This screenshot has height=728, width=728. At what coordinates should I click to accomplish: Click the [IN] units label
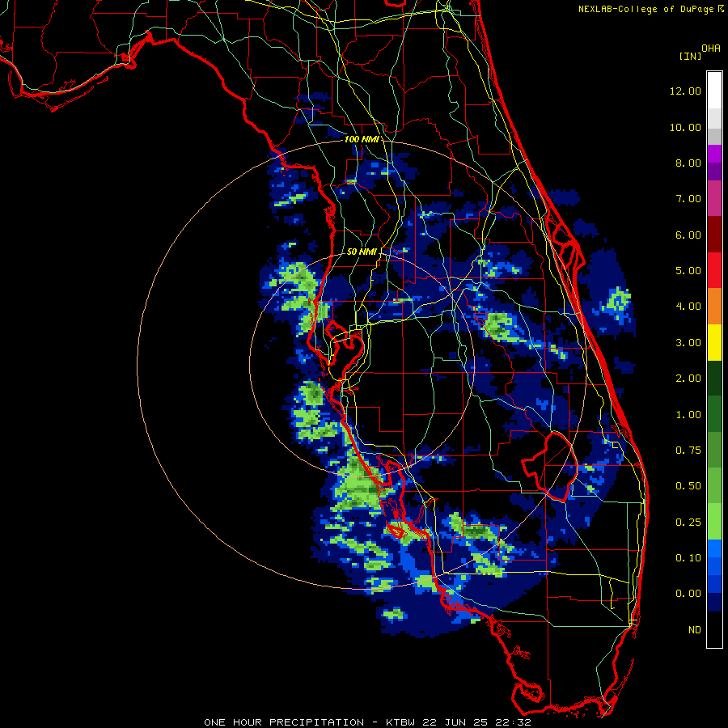pyautogui.click(x=690, y=56)
